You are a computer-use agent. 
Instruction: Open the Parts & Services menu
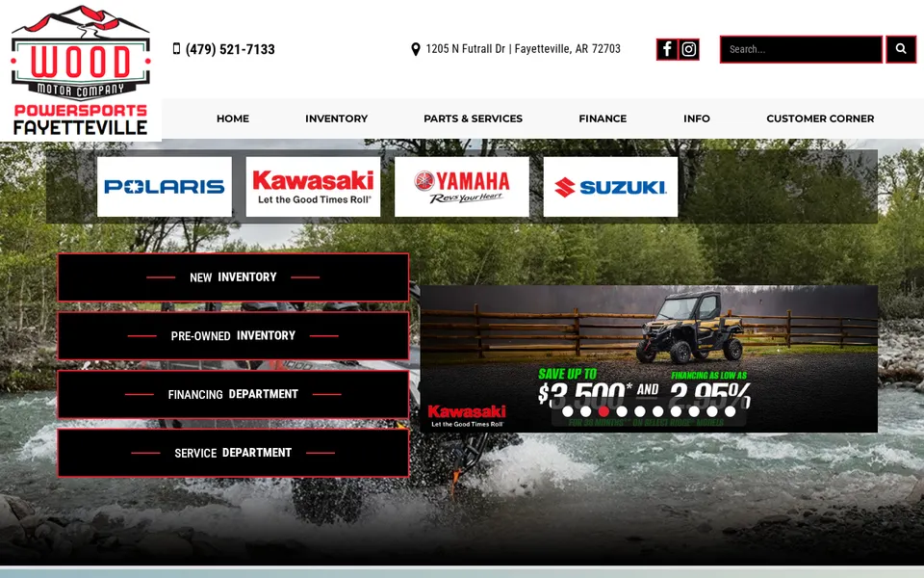(x=474, y=118)
